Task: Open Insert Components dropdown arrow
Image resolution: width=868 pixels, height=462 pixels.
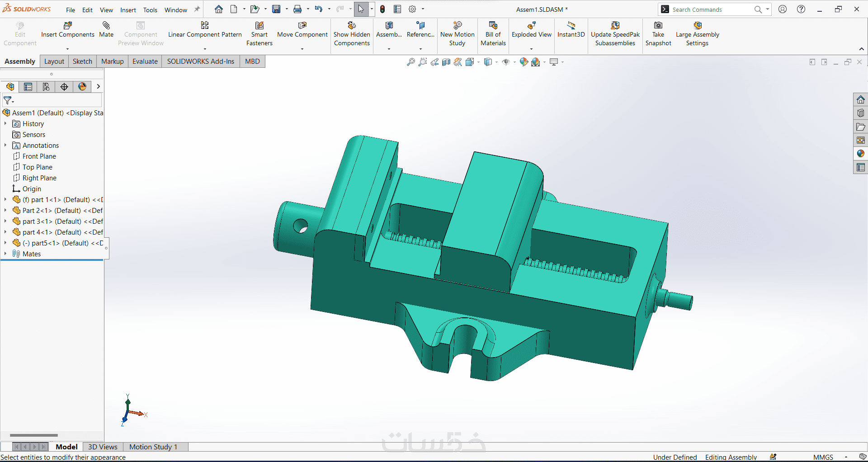Action: coord(67,49)
